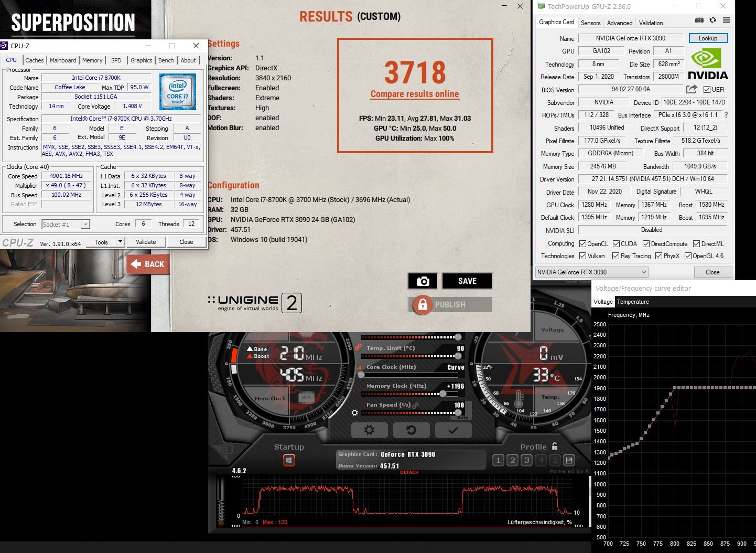Toggle OpenGL 4.6 checkbox
756x553 pixels.
[688, 256]
